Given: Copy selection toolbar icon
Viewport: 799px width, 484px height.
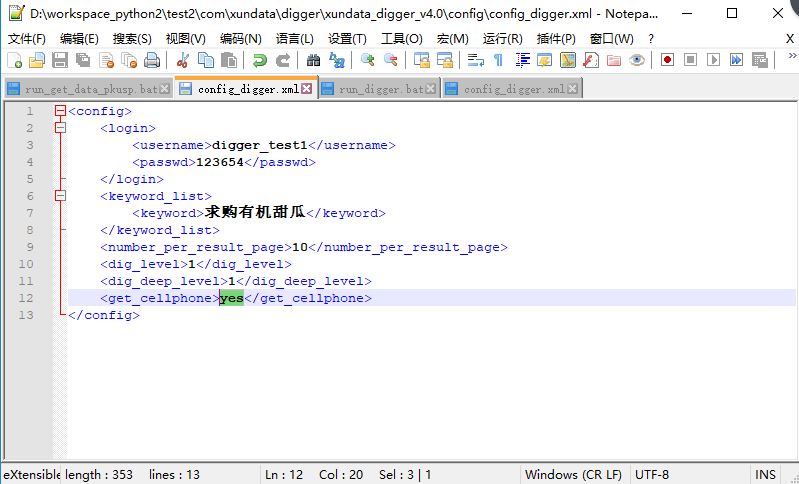Looking at the screenshot, I should 205,60.
